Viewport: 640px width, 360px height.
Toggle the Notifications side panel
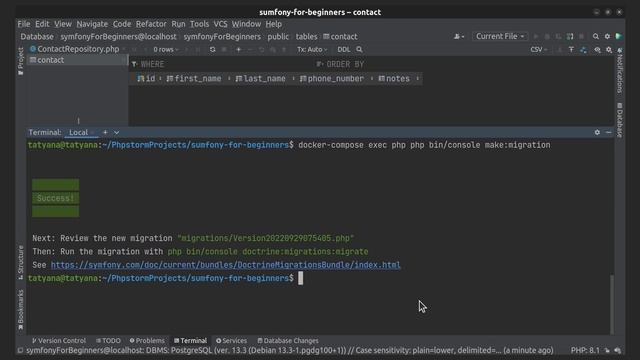(x=620, y=70)
